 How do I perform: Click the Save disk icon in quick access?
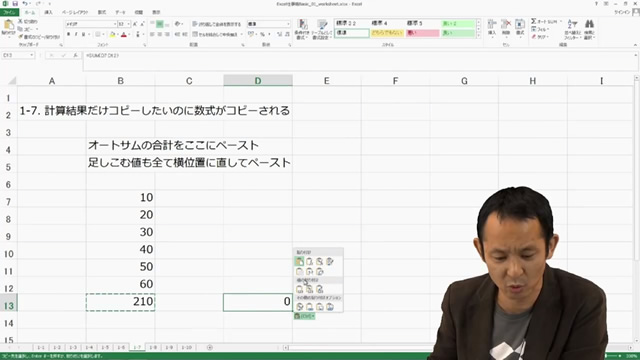click(15, 4)
